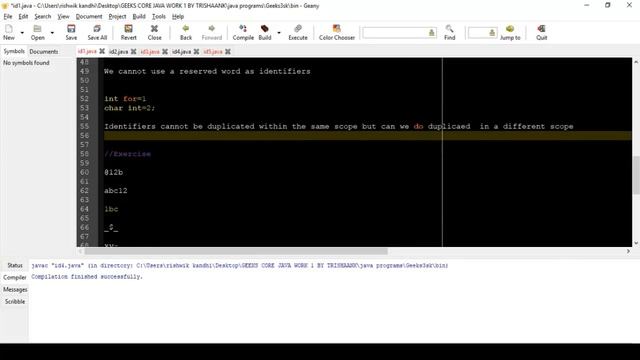
Task: Close the id4.java tab
Action: (x=196, y=51)
